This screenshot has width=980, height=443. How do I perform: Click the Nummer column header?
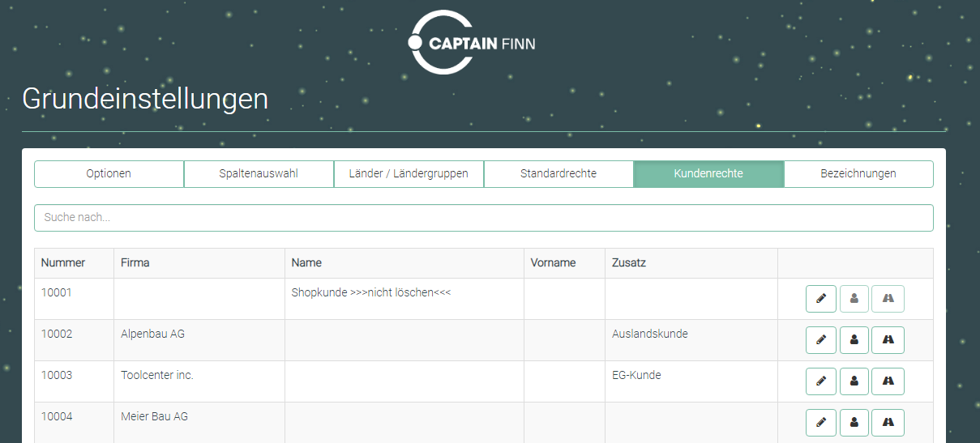point(63,263)
